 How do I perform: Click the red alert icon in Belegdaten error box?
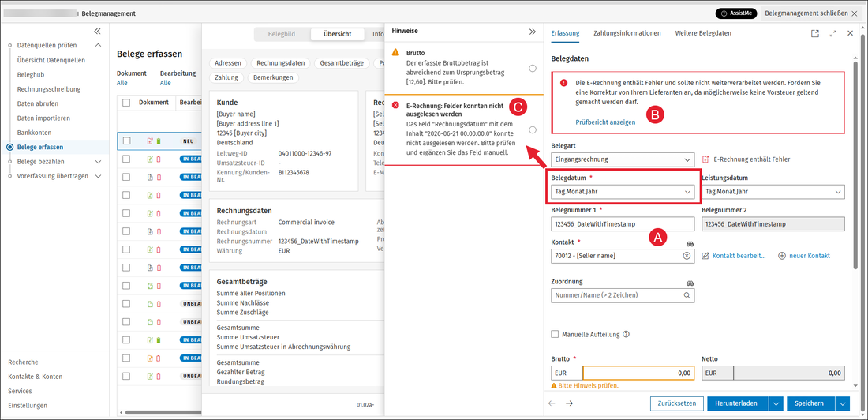563,83
